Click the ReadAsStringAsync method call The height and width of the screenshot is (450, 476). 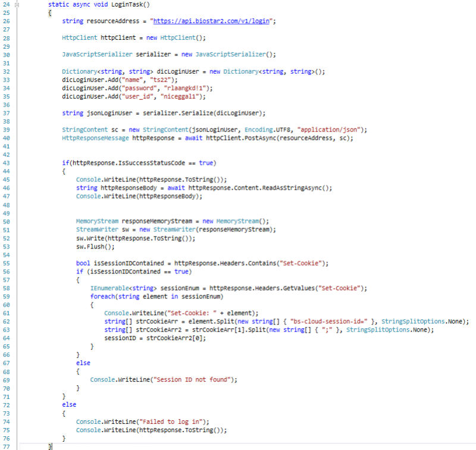tap(300, 187)
